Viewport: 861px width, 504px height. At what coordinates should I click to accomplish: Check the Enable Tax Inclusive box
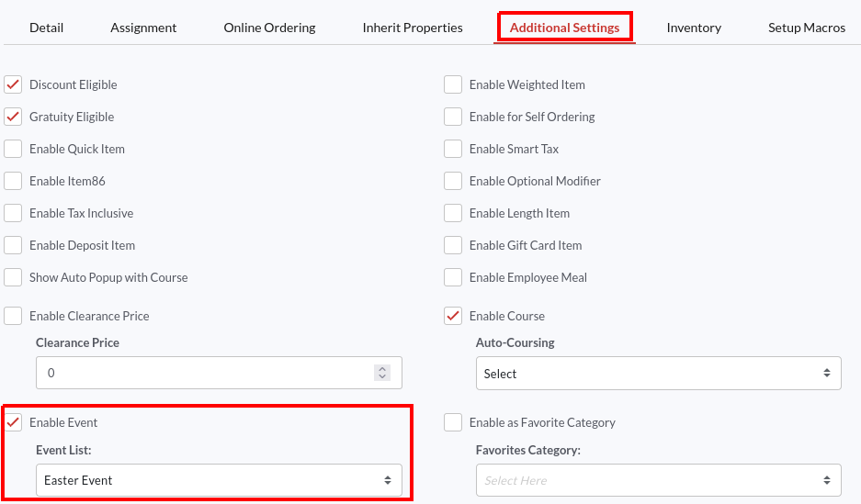coord(14,213)
